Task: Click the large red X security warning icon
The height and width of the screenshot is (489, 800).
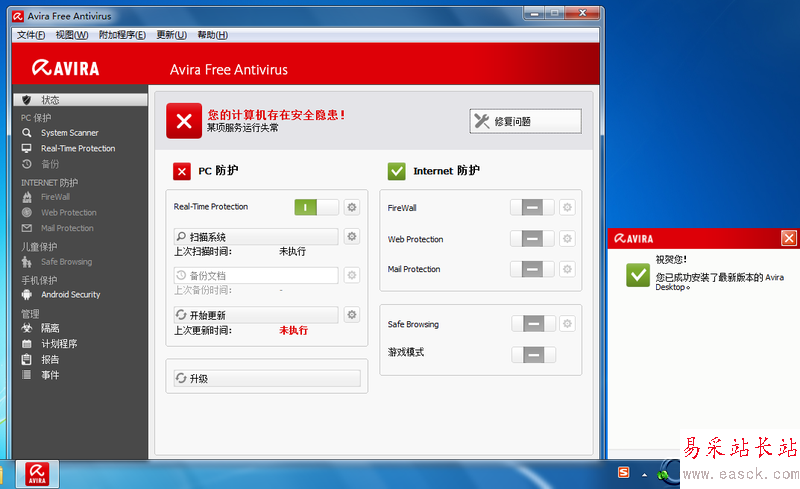Action: point(184,121)
